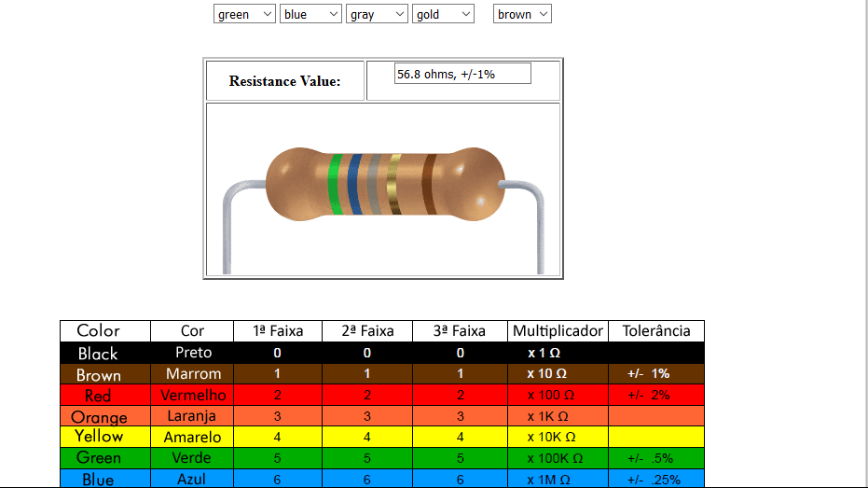This screenshot has height=488, width=868.
Task: Click the blue band on the resistor image
Action: (355, 185)
